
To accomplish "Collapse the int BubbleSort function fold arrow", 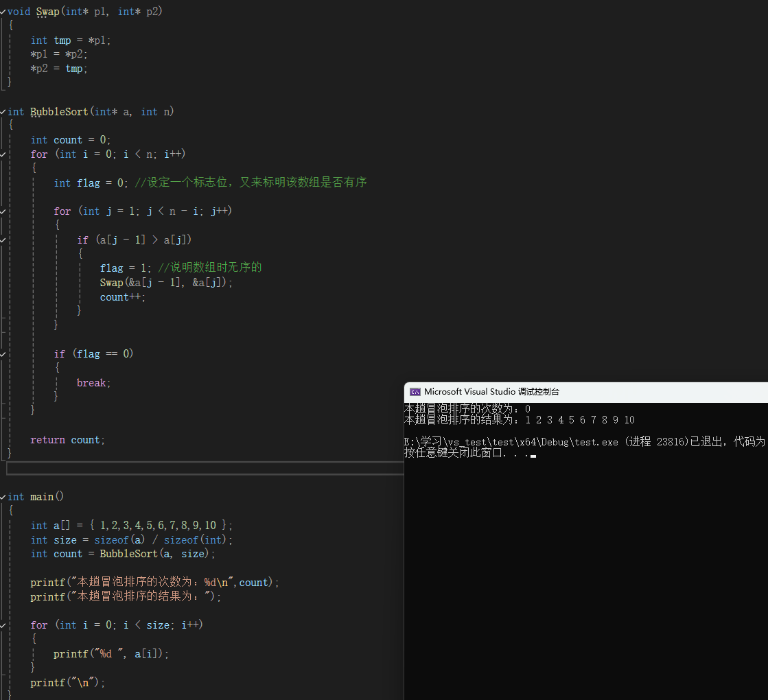I will click(x=3, y=112).
